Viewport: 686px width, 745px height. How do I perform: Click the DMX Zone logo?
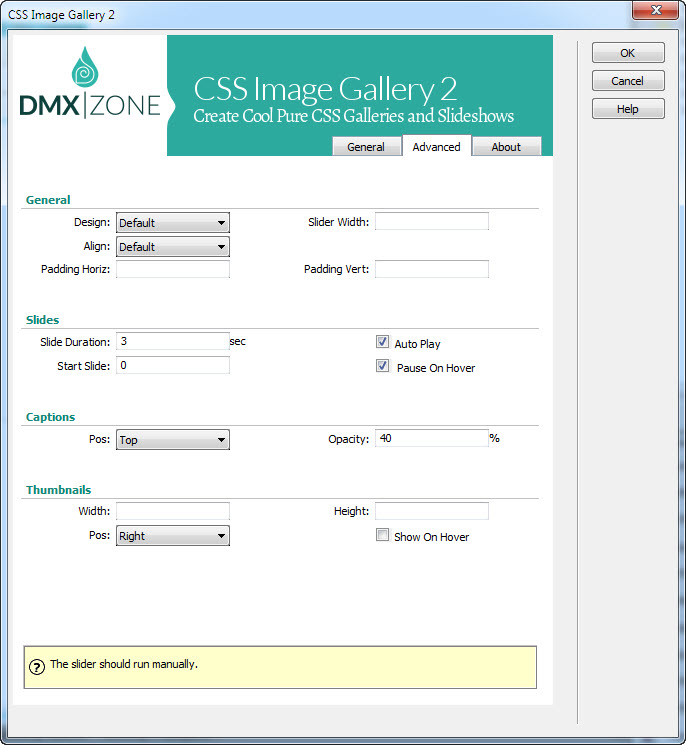tap(90, 83)
